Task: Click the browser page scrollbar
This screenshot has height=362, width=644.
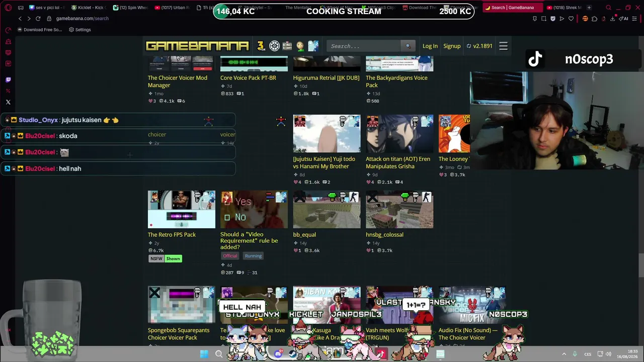Action: tap(641, 265)
